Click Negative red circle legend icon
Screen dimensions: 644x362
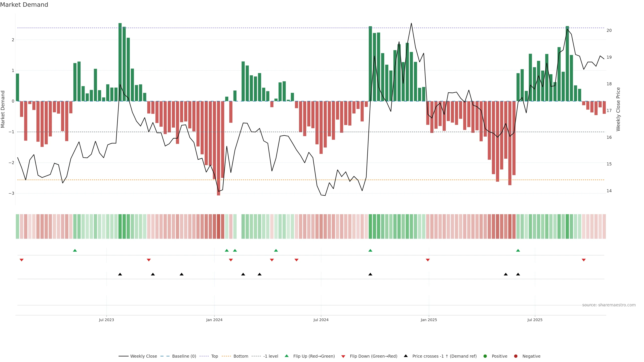click(516, 356)
